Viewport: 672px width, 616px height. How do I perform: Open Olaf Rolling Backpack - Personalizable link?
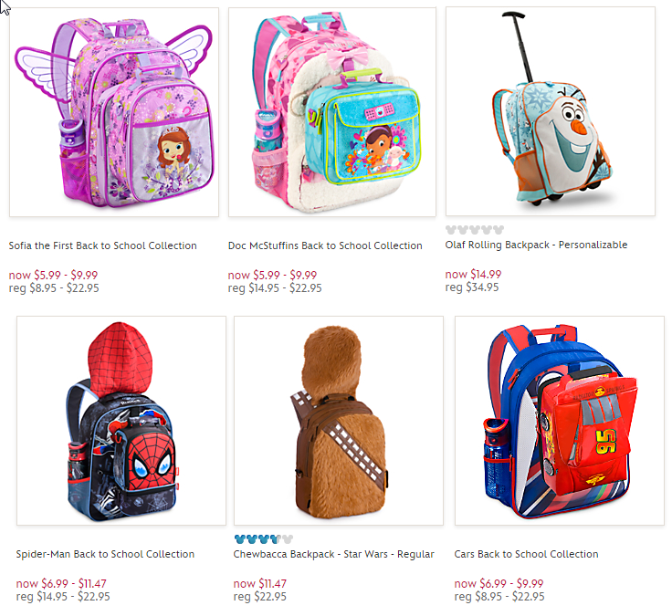coord(536,245)
